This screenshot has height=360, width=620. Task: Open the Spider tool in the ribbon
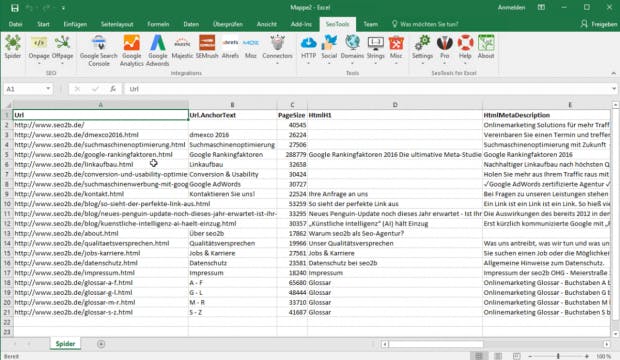pyautogui.click(x=13, y=47)
